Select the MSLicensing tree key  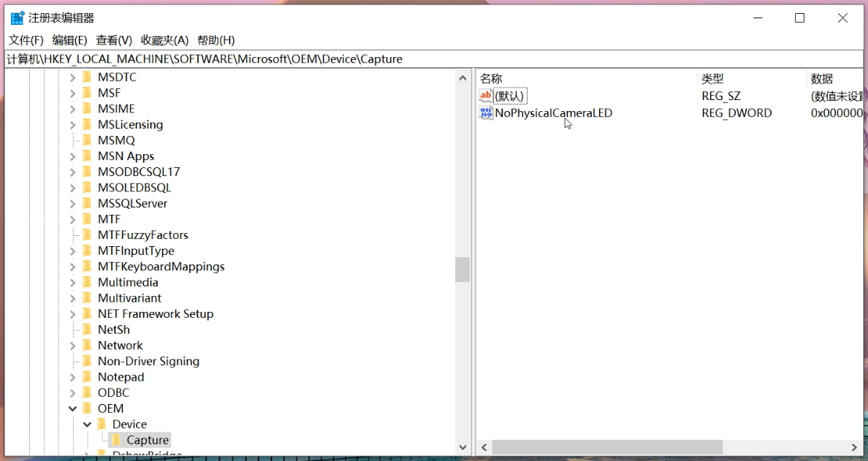130,124
